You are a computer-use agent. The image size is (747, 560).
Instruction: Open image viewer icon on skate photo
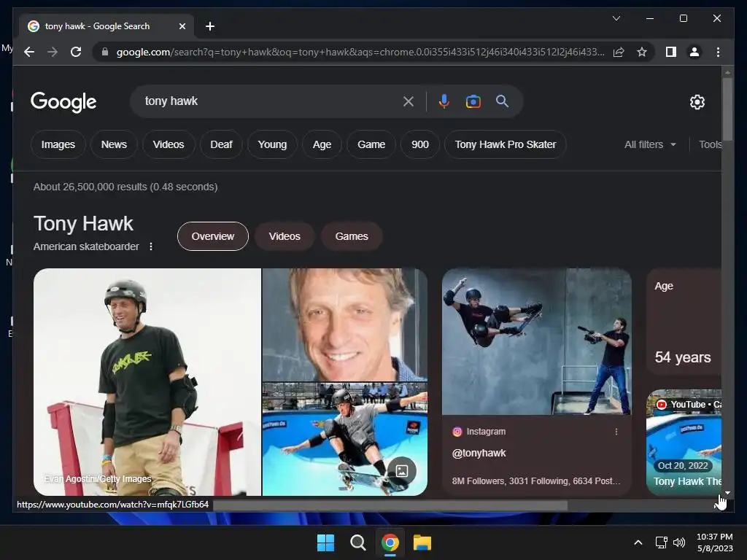402,471
